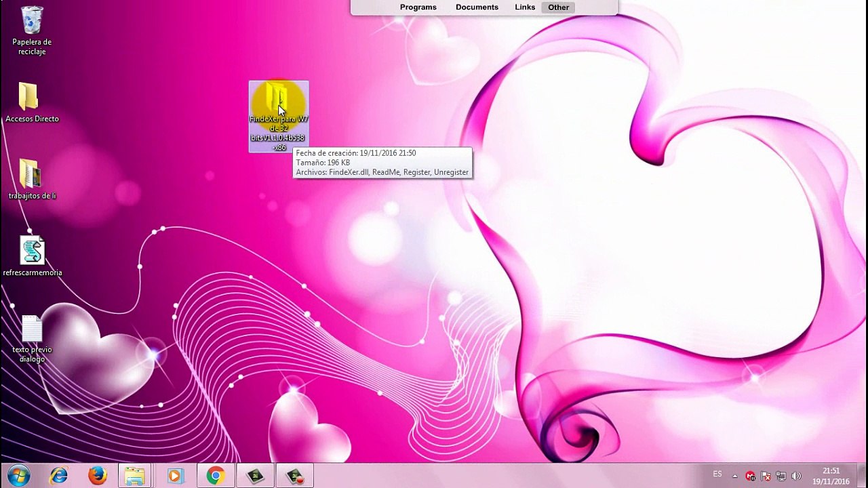The height and width of the screenshot is (488, 868).
Task: Open Windows Media Player from the taskbar
Action: 174,476
